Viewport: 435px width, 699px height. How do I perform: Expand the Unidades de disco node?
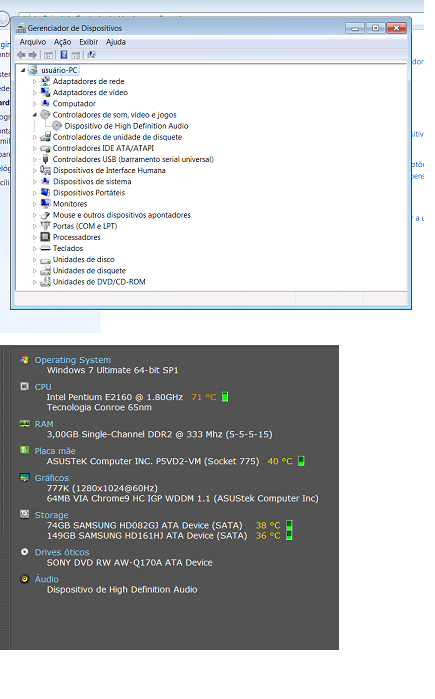click(35, 259)
